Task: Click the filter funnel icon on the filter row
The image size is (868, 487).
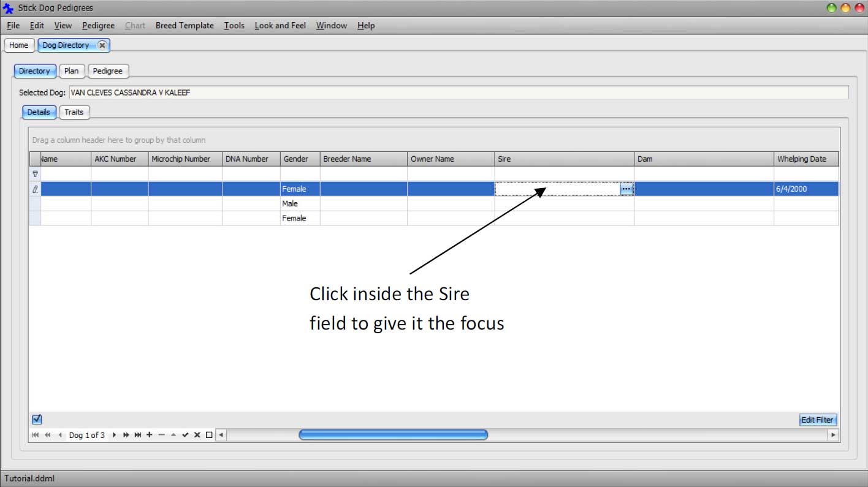Action: pyautogui.click(x=35, y=173)
